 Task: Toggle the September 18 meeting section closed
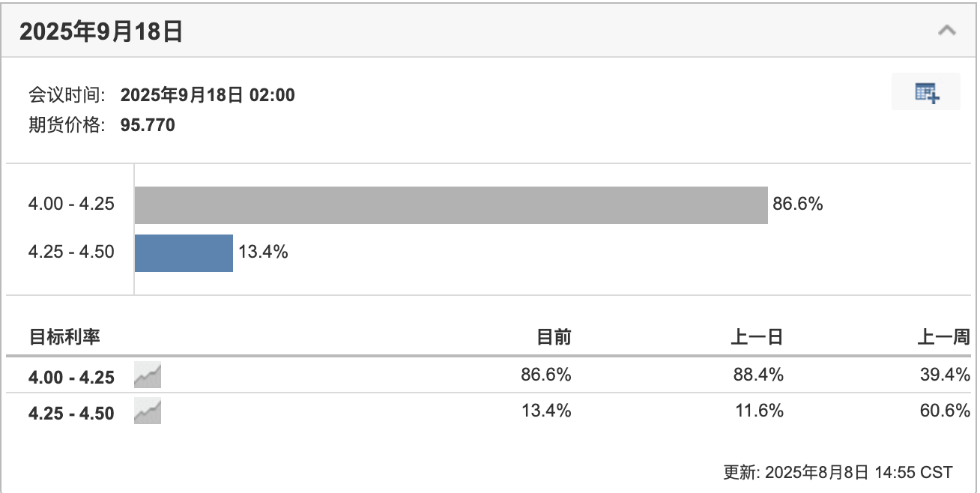click(x=946, y=30)
